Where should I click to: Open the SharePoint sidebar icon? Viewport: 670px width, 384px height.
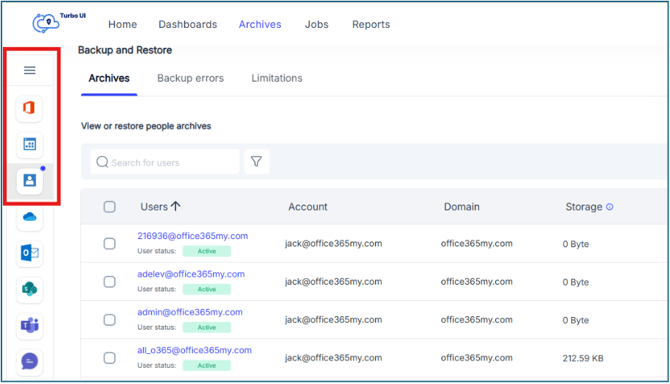point(29,289)
